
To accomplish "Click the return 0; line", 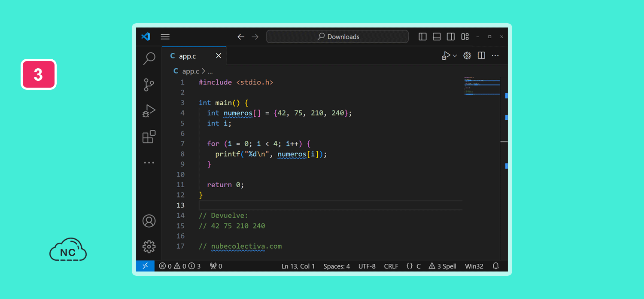I will click(x=225, y=185).
